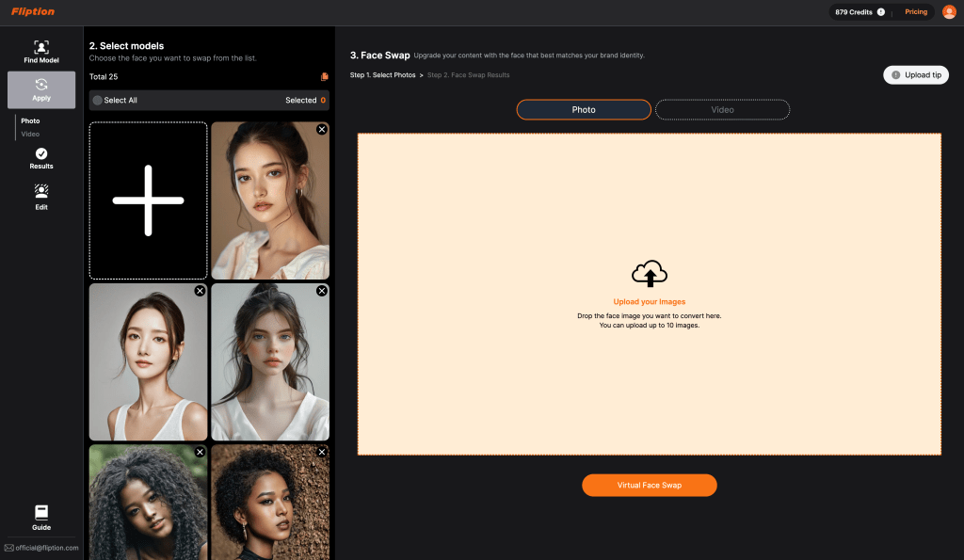This screenshot has height=560, width=964.
Task: Switch to the Photo tab
Action: point(584,110)
